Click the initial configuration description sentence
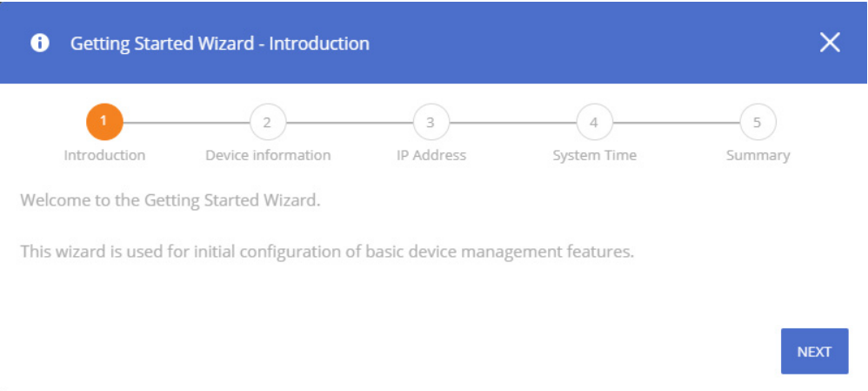The image size is (868, 391). (327, 253)
